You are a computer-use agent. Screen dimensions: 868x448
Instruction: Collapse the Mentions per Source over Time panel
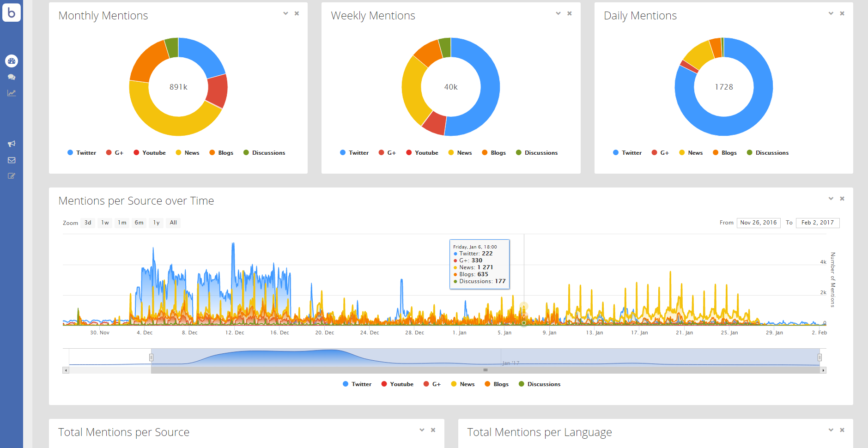(830, 198)
